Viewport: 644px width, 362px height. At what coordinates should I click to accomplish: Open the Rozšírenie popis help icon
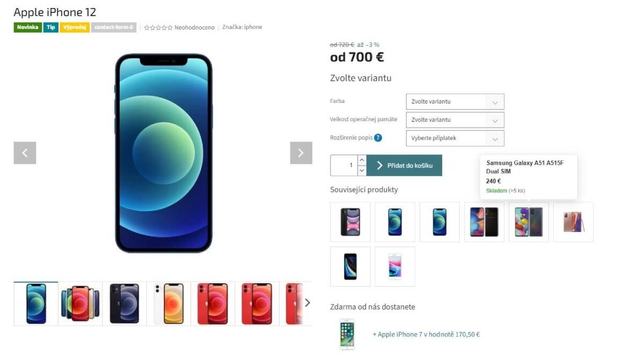point(378,138)
